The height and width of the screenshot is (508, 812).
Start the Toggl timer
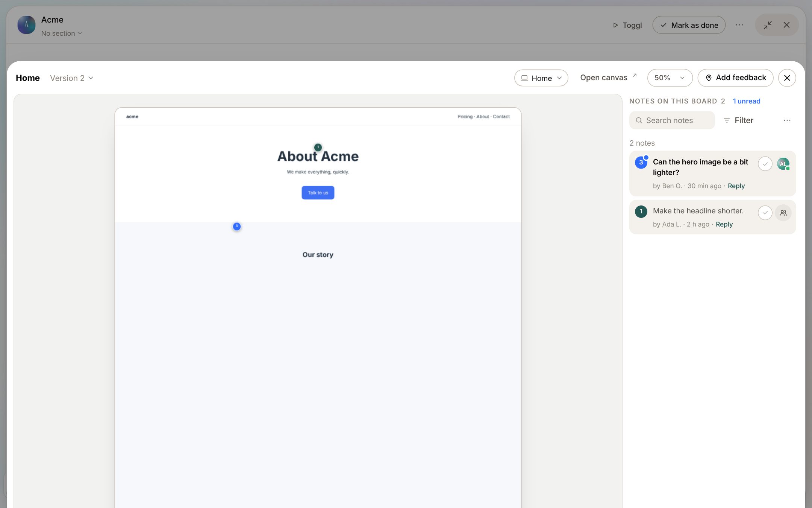(627, 25)
